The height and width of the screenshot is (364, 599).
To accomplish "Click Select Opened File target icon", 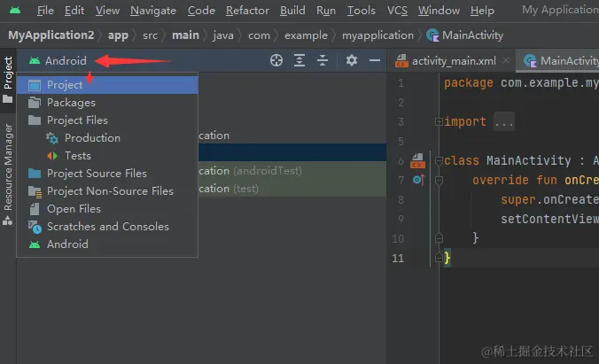I will click(x=276, y=60).
